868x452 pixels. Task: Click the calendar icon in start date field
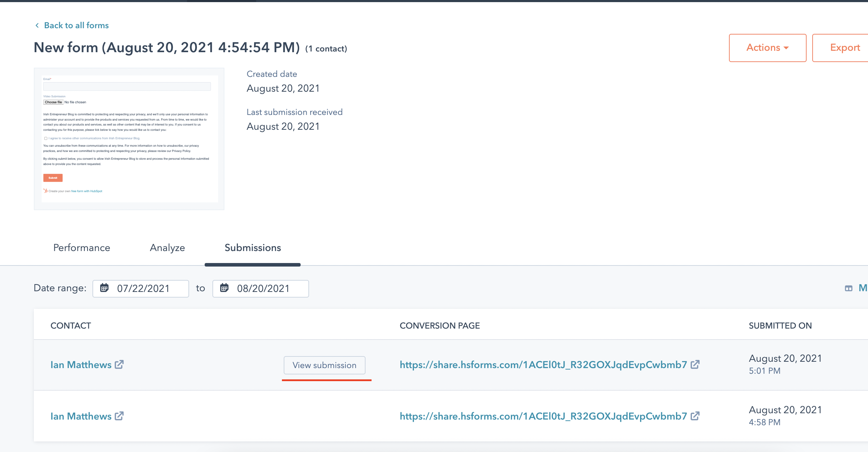click(x=104, y=288)
